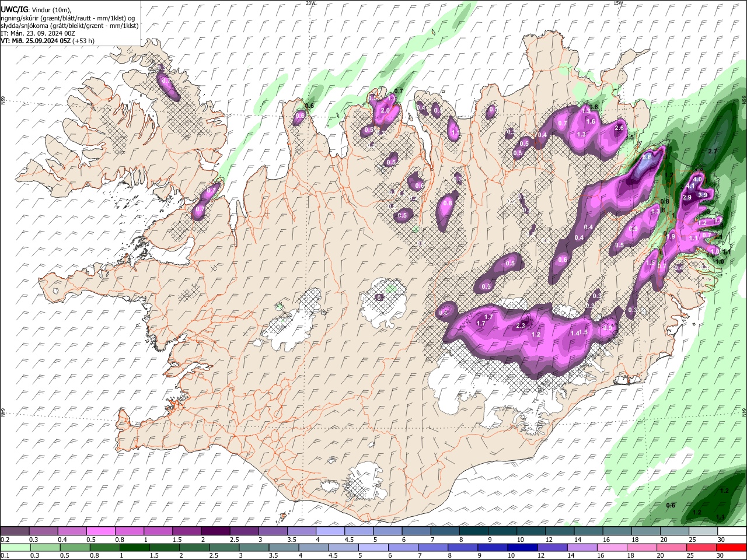Click the white snow swatch labeled 30
This screenshot has width=747, height=560.
(x=732, y=531)
